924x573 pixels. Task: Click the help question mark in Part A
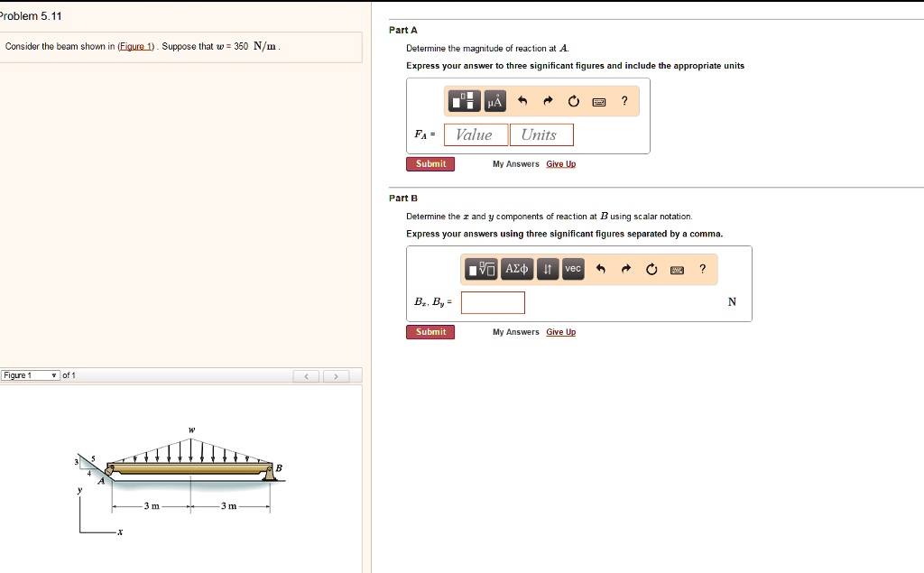point(623,101)
